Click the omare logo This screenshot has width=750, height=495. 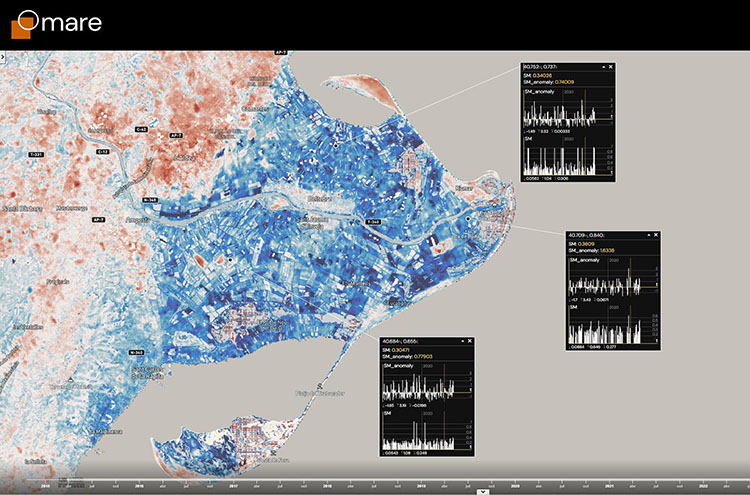point(56,24)
